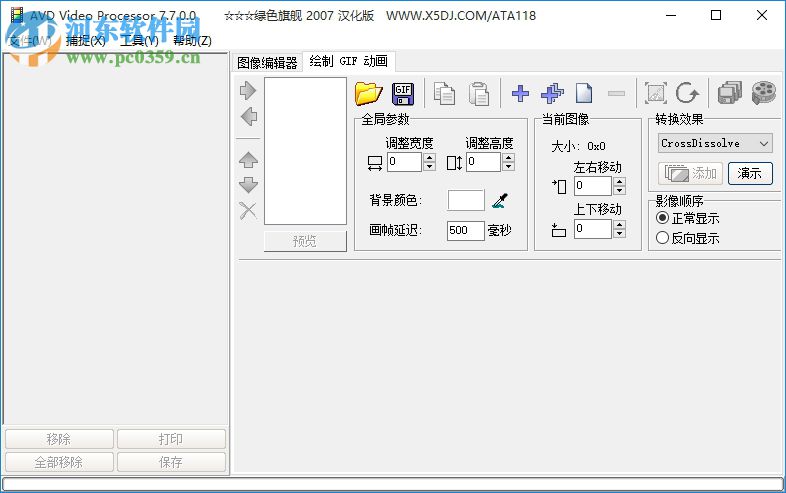Save animation using the GIF disk icon
786x493 pixels.
(x=403, y=93)
